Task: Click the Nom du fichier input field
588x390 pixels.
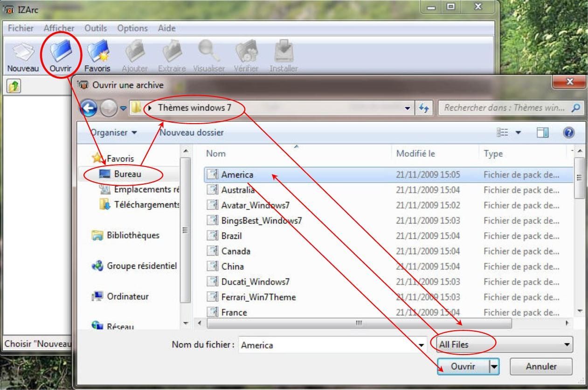Action: [x=328, y=345]
